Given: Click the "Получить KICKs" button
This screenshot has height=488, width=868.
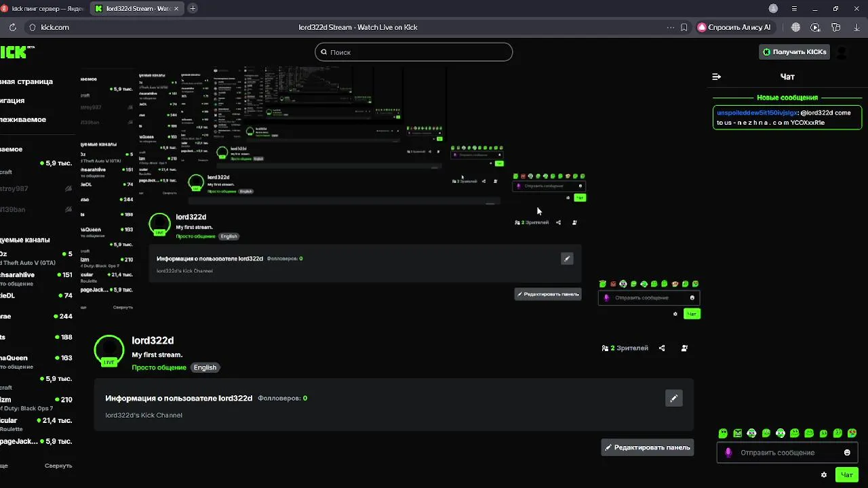Looking at the screenshot, I should [794, 52].
